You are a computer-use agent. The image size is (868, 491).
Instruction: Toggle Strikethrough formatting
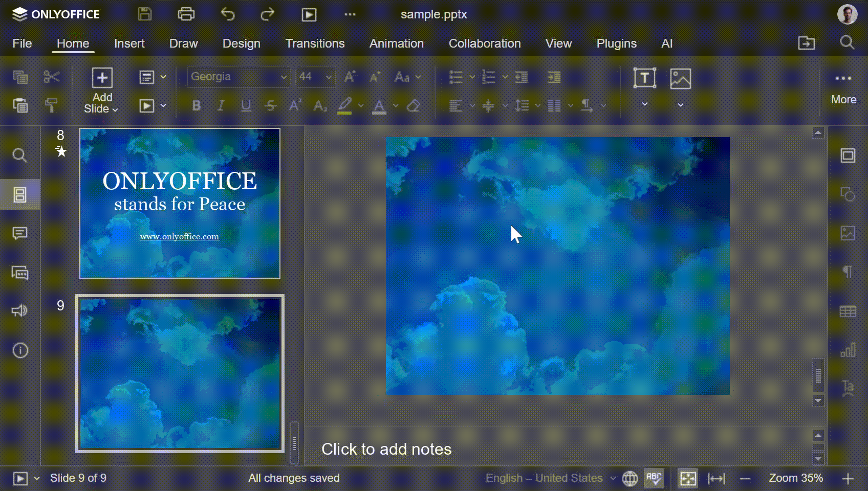point(271,106)
